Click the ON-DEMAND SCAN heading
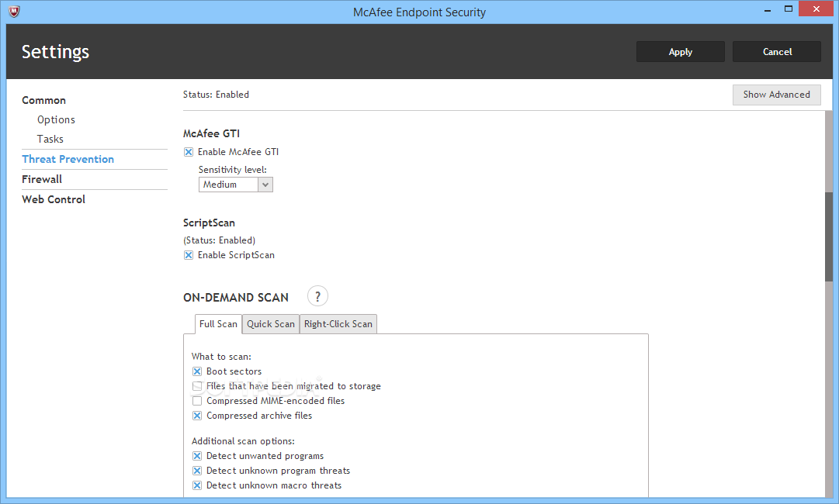Viewport: 839px width, 504px height. click(x=236, y=298)
